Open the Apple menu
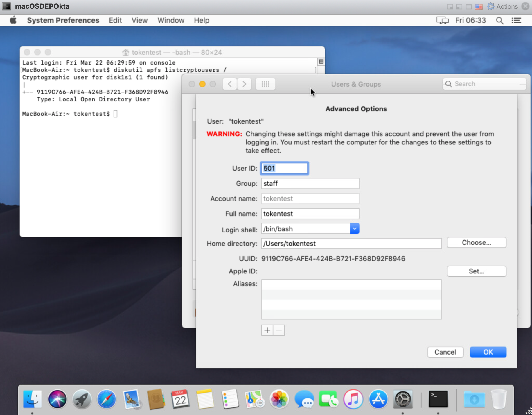532x415 pixels. pyautogui.click(x=13, y=20)
